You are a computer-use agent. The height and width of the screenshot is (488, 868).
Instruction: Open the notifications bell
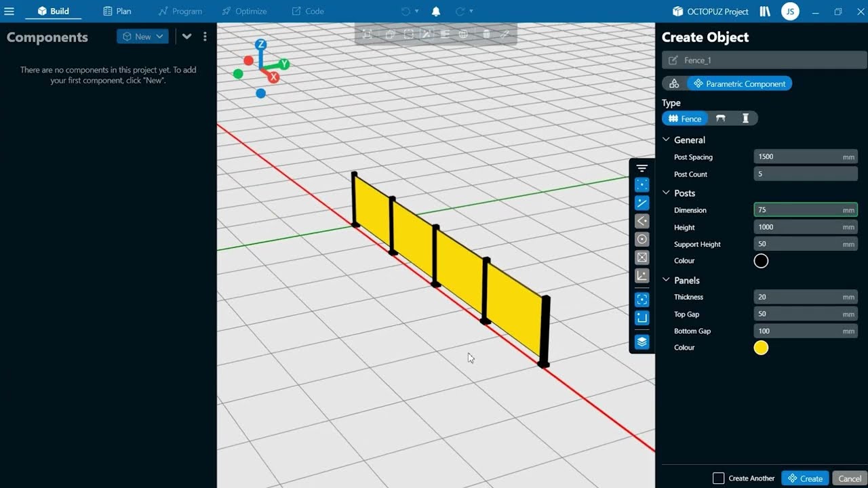pos(436,11)
